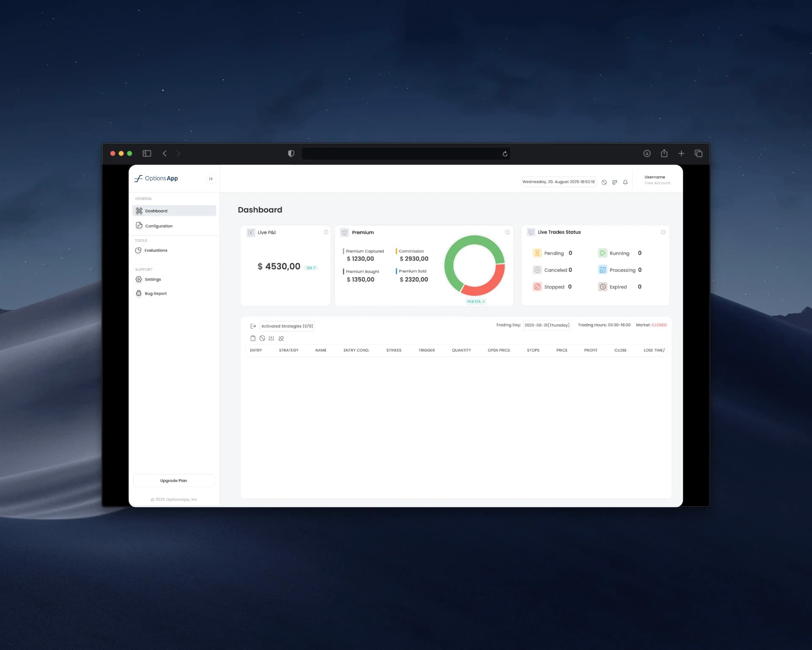Click the export arrow icon beside Activated Strategies
This screenshot has height=650, width=812.
click(253, 326)
